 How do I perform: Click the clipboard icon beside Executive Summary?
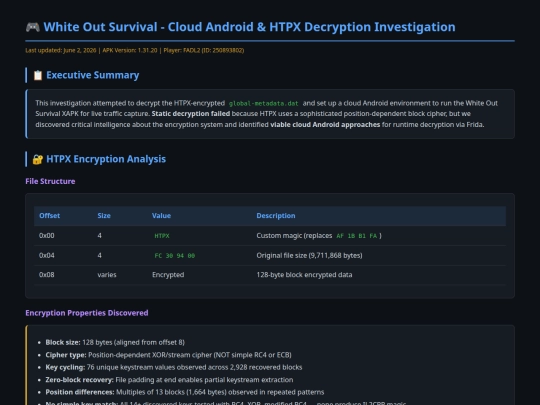(x=38, y=75)
